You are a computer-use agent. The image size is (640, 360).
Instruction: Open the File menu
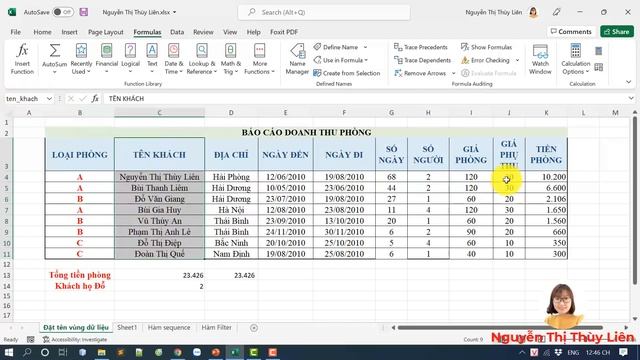pos(16,32)
